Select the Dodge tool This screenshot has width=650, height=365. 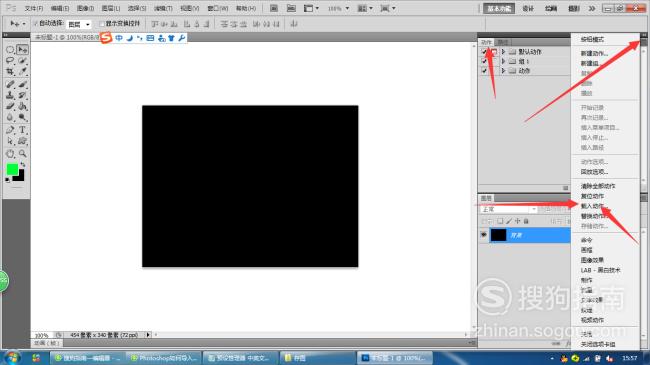(x=23, y=118)
